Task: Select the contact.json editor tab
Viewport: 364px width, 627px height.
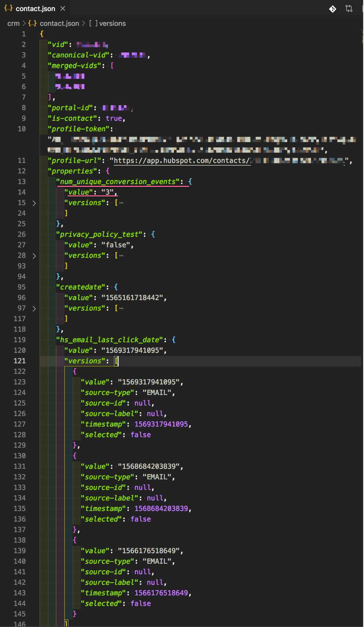Action: (35, 9)
